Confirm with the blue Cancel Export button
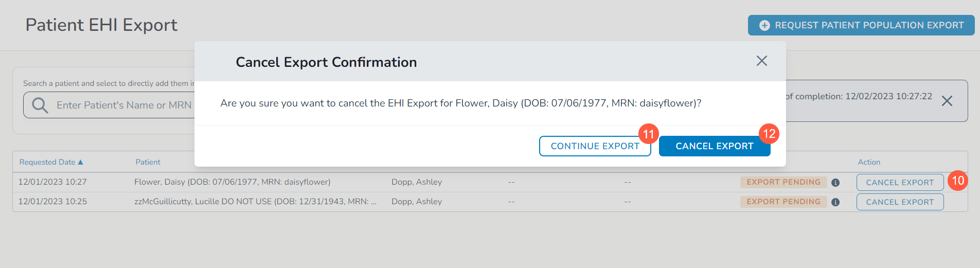This screenshot has height=268, width=980. [714, 146]
